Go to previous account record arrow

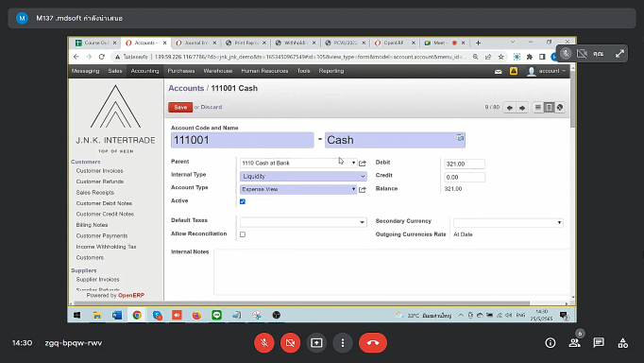pos(510,108)
